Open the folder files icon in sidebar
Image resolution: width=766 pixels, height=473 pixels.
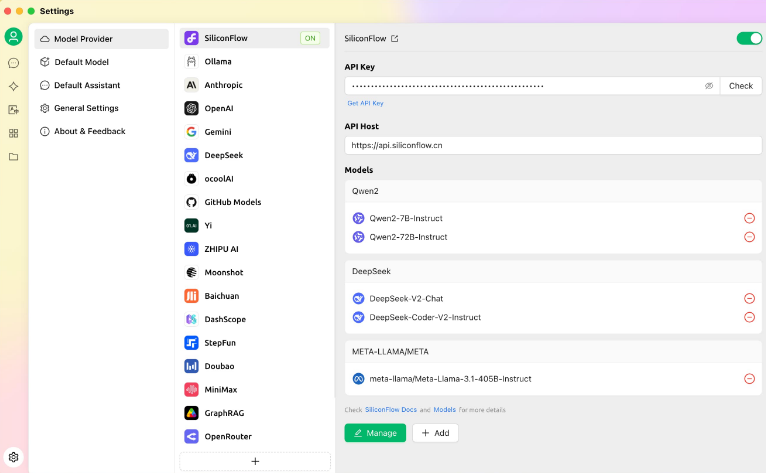click(x=13, y=157)
